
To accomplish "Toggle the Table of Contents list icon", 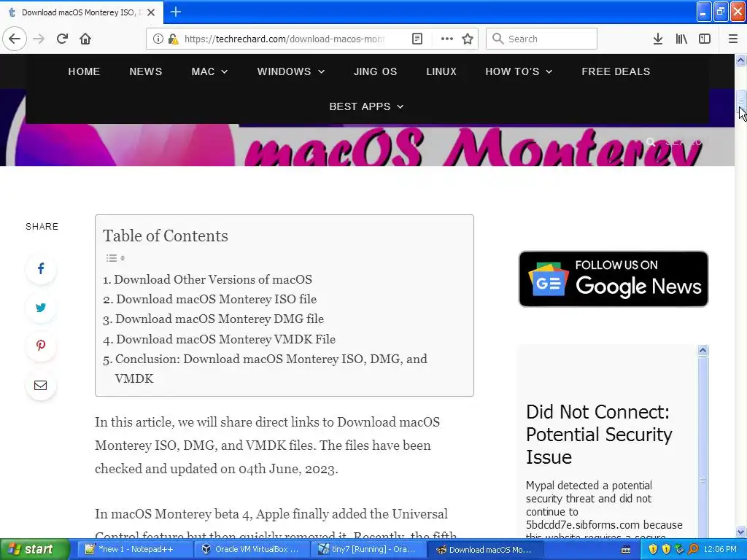I will coord(115,258).
